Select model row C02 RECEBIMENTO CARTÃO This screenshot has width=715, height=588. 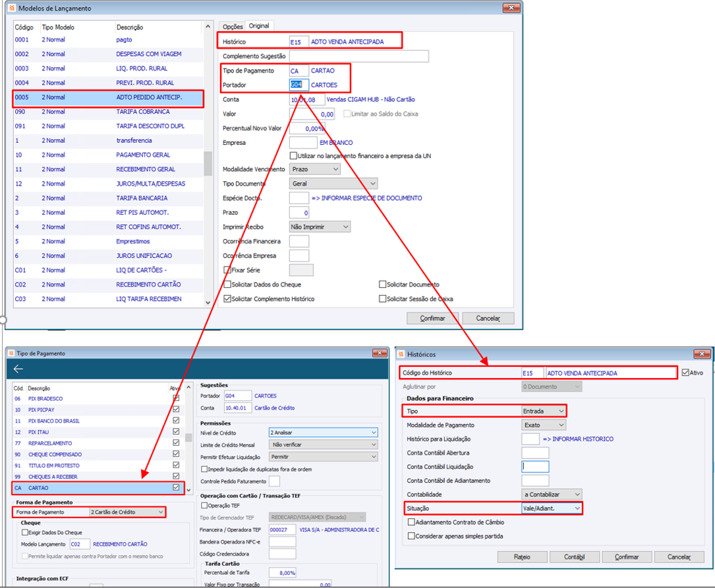pyautogui.click(x=108, y=284)
